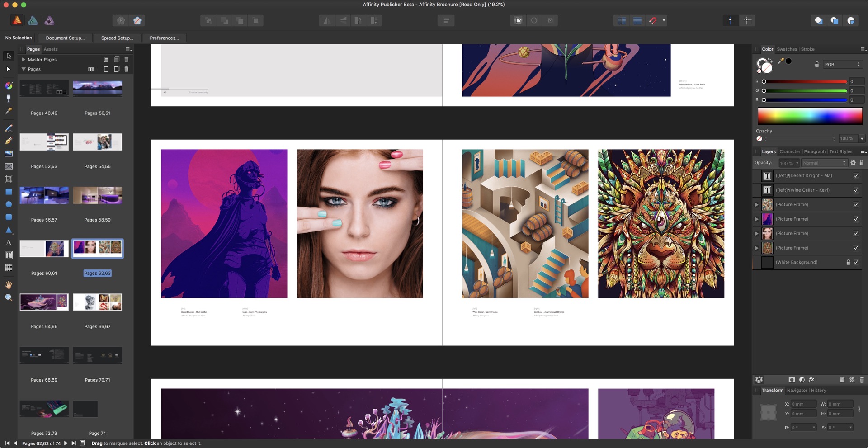Open the Character tab
The image size is (868, 448).
tap(789, 152)
